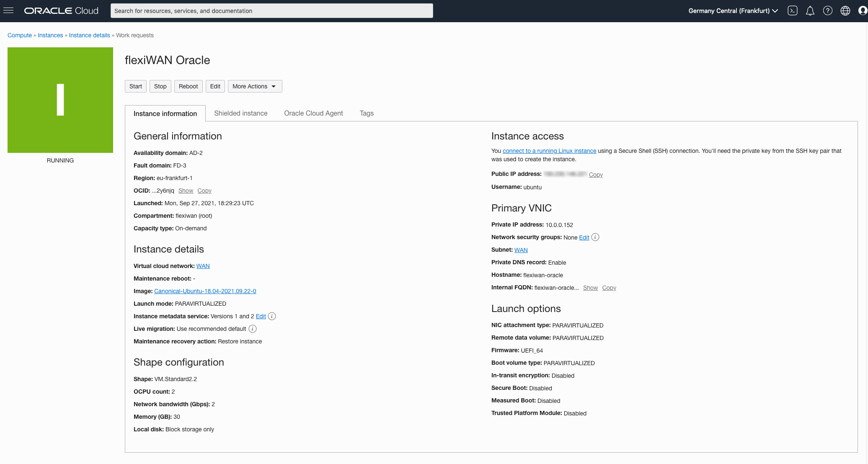Show the full Internal FQDN

[x=590, y=288]
